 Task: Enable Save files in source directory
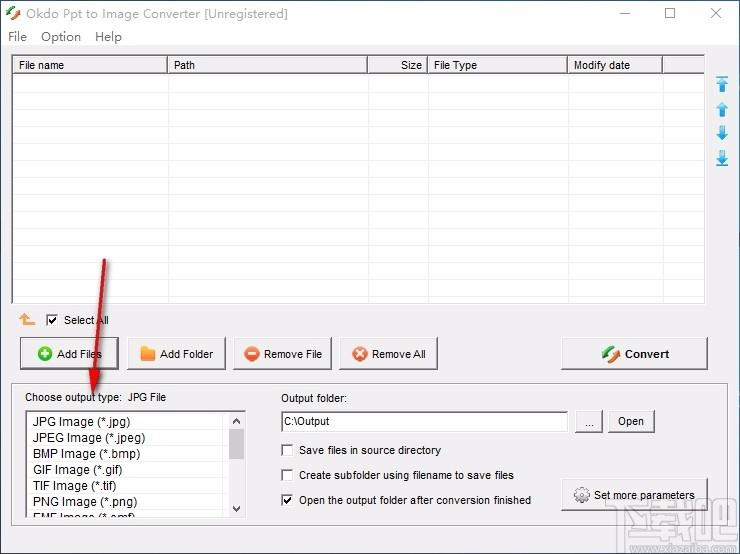pyautogui.click(x=288, y=450)
